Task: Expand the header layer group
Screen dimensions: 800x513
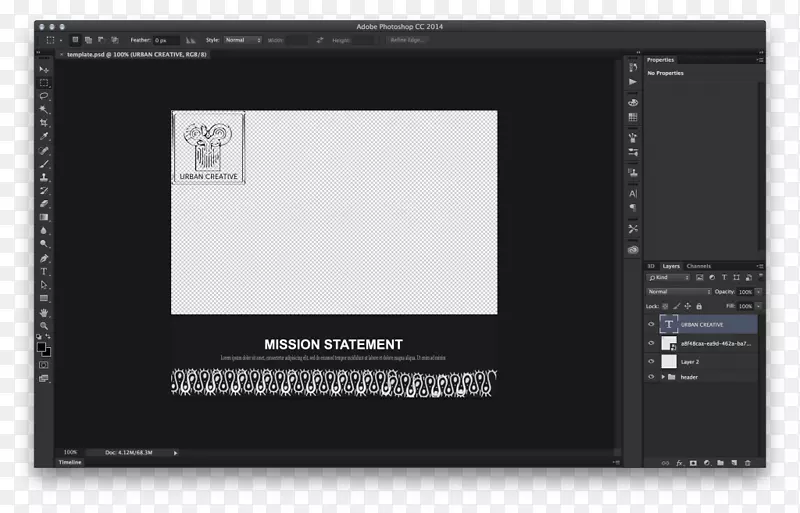Action: pos(663,377)
